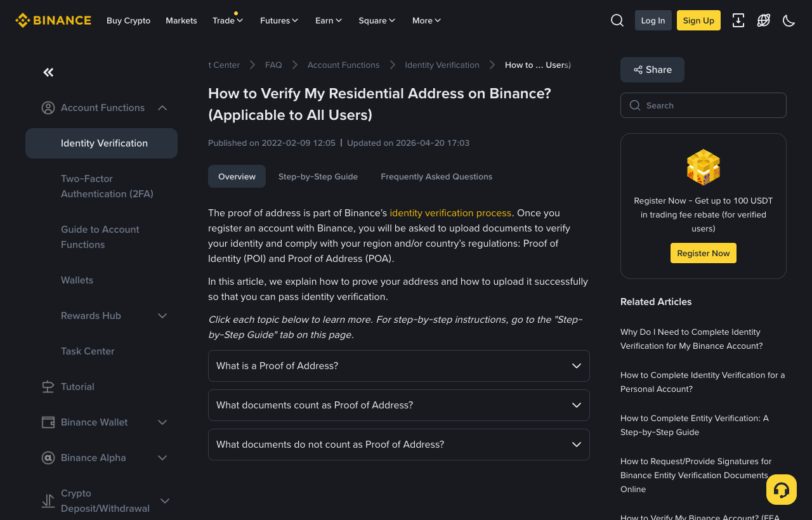Click the Identity Verification breadcrumb
812x520 pixels.
pyautogui.click(x=442, y=65)
